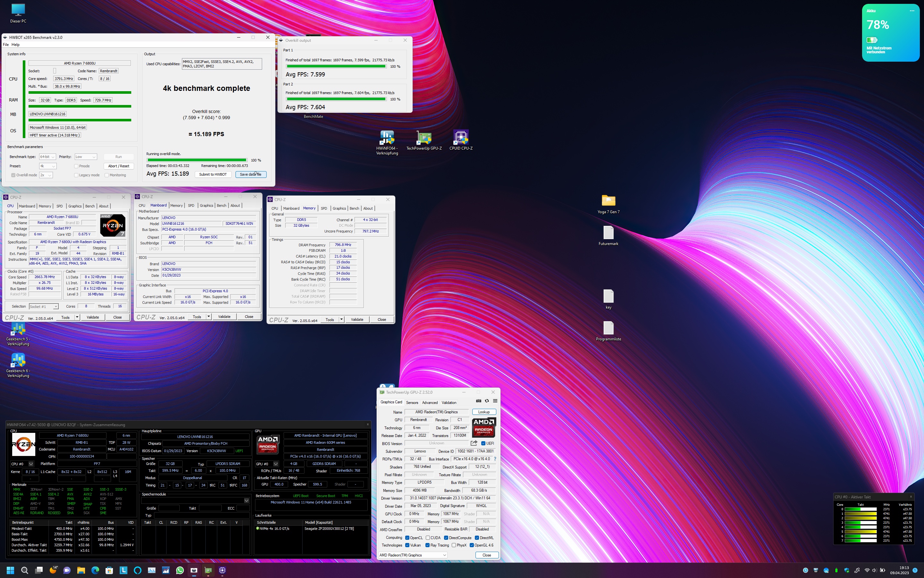Open Bench tab in CPU-Z Mainboard window
924x578 pixels.
click(x=221, y=205)
